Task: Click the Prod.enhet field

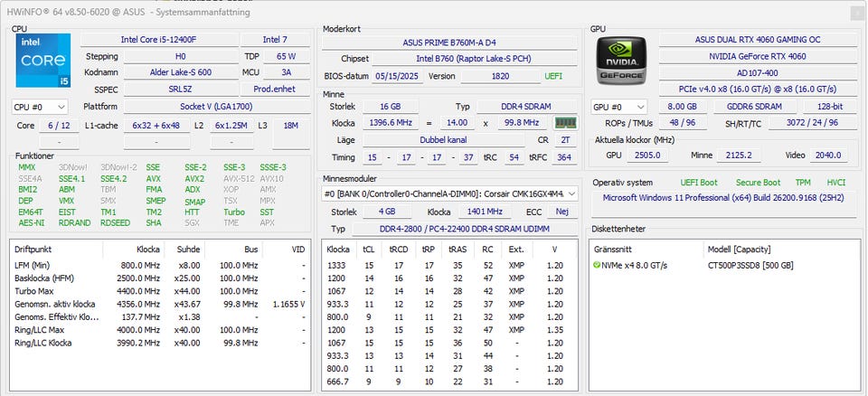Action: click(275, 90)
